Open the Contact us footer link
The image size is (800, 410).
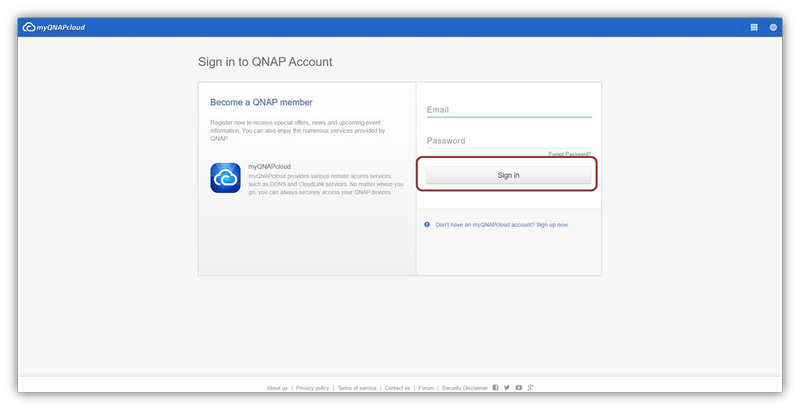coord(397,388)
